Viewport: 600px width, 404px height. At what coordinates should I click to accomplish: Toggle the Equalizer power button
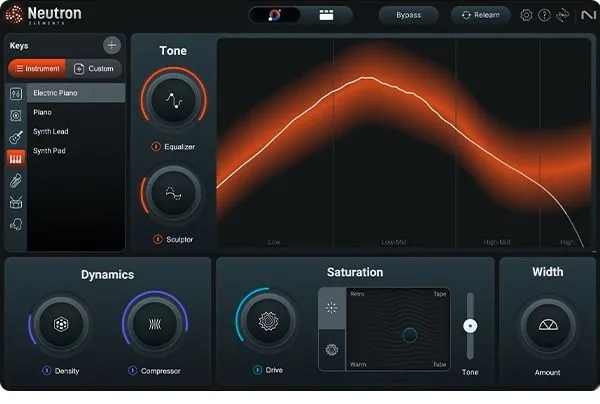156,147
